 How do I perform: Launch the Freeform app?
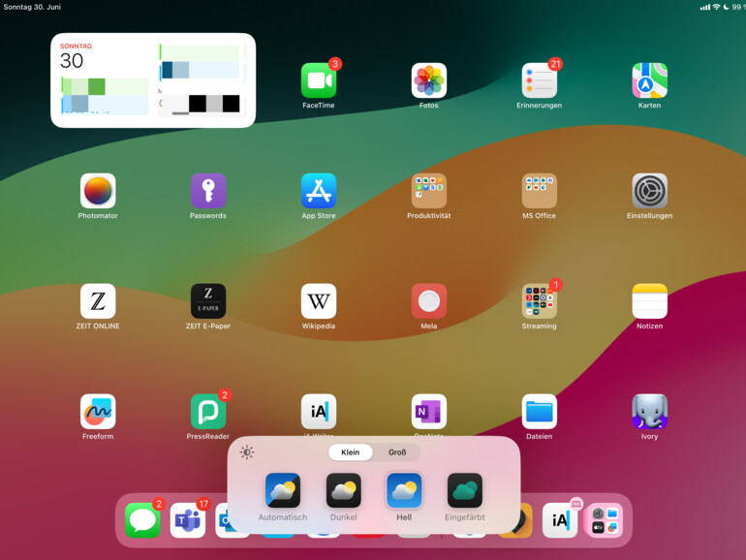point(98,412)
